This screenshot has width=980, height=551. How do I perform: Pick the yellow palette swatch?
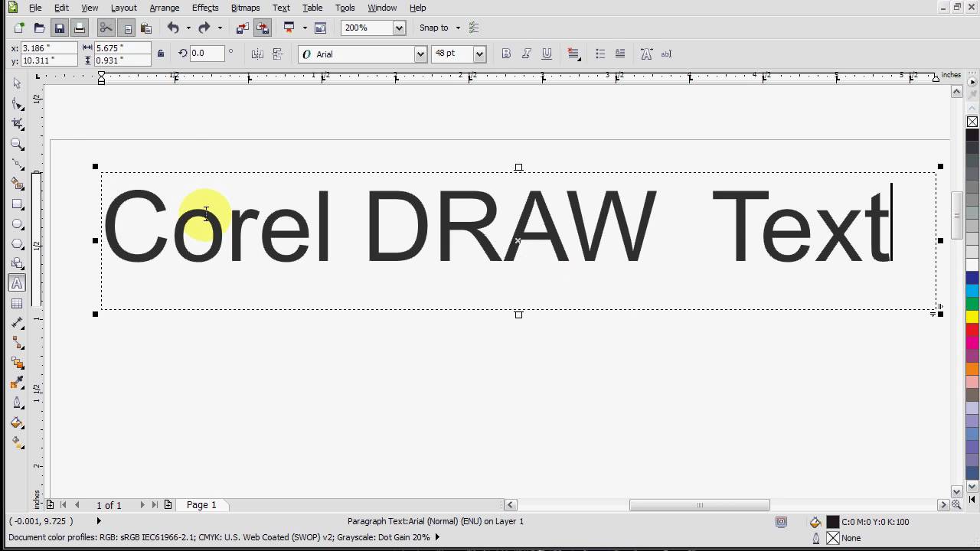(x=972, y=317)
